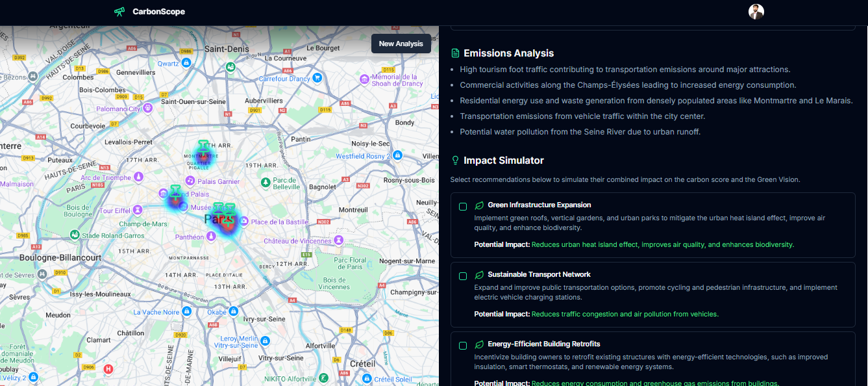This screenshot has width=868, height=386.
Task: Click the Pantin map label
Action: [301, 139]
